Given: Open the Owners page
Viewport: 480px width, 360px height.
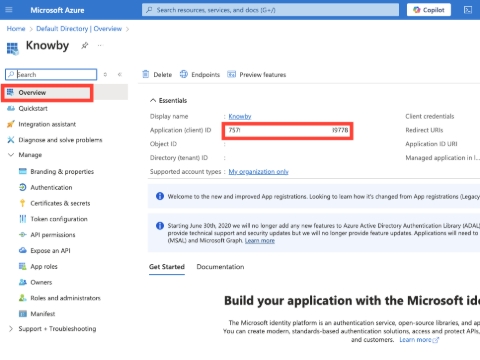Looking at the screenshot, I should tap(41, 282).
